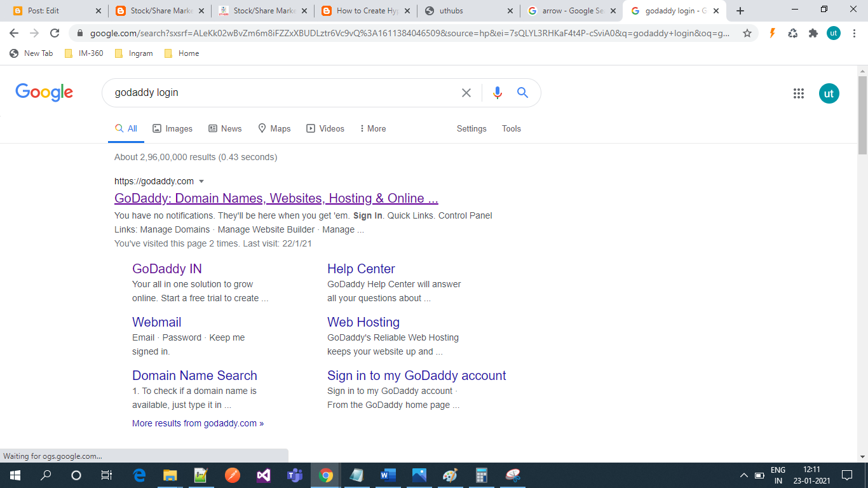
Task: Start voice search with the microphone
Action: click(x=498, y=93)
